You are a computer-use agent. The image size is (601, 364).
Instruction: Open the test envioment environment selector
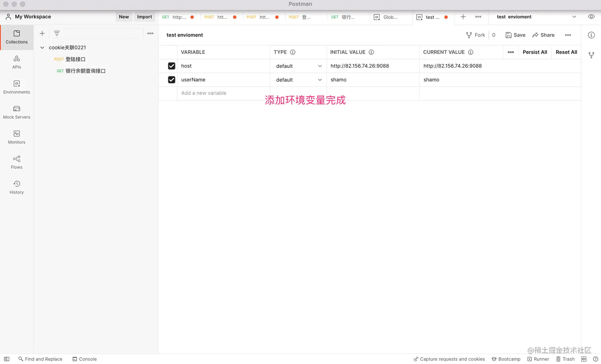tap(536, 17)
